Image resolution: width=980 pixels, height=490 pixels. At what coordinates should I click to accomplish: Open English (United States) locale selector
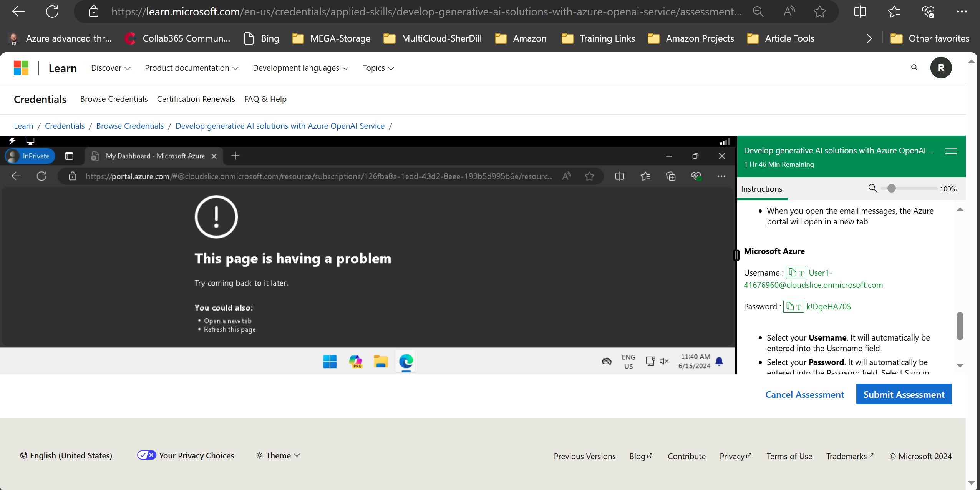(x=66, y=455)
